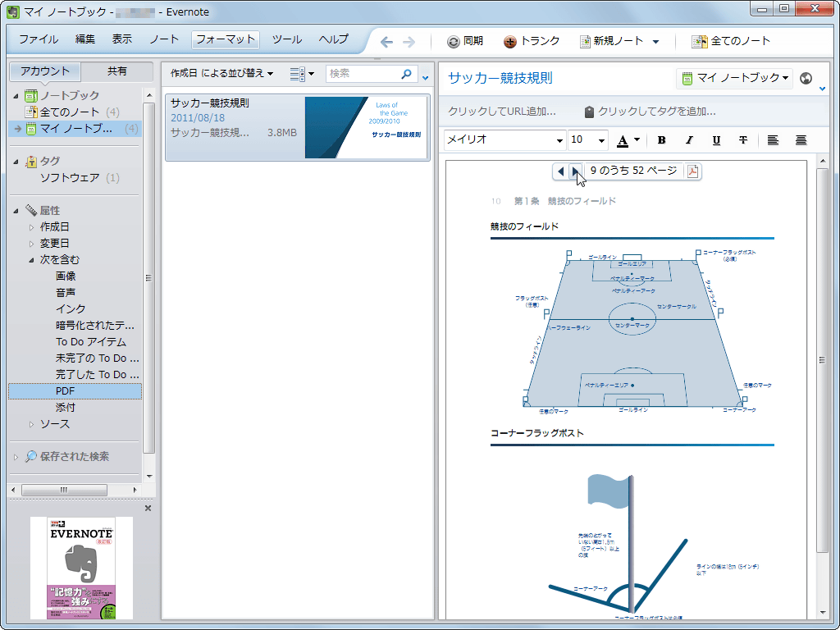The height and width of the screenshot is (630, 840).
Task: Open the ファイル menu
Action: (x=39, y=39)
